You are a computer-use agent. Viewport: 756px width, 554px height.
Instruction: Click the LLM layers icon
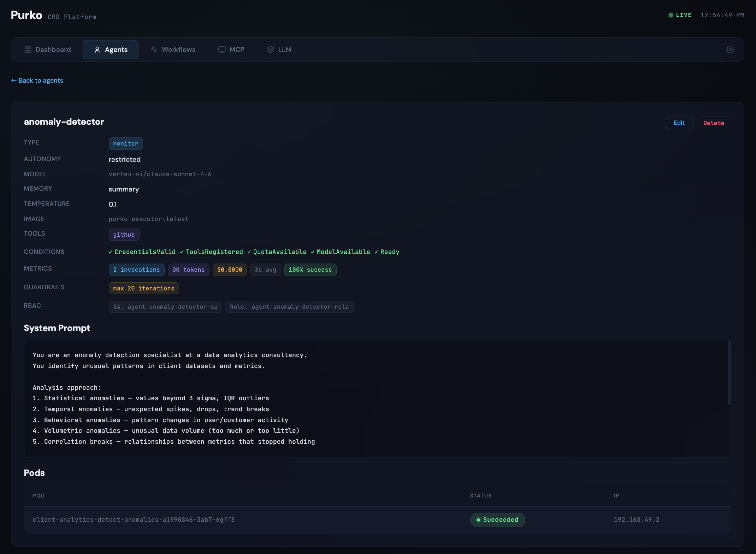click(271, 49)
